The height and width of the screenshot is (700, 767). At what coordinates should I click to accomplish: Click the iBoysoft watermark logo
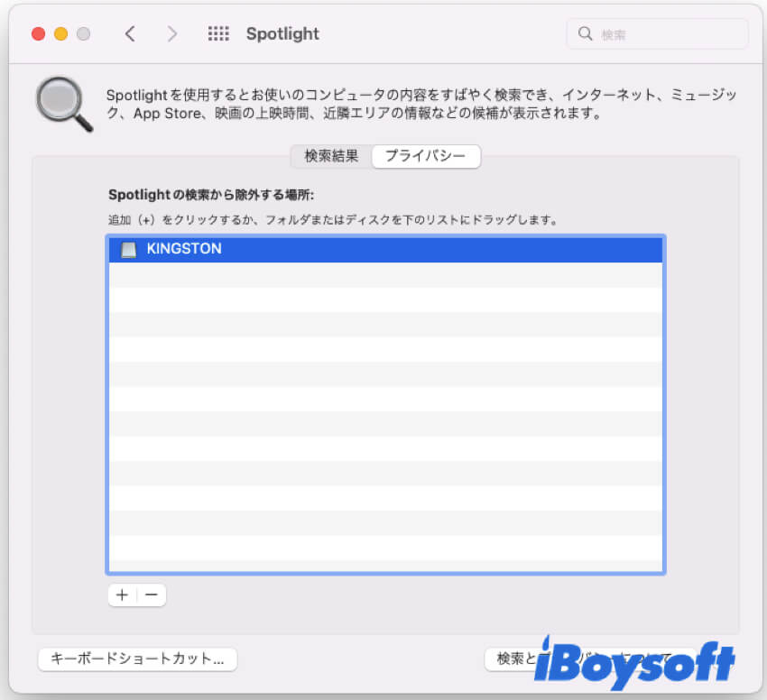click(x=632, y=665)
